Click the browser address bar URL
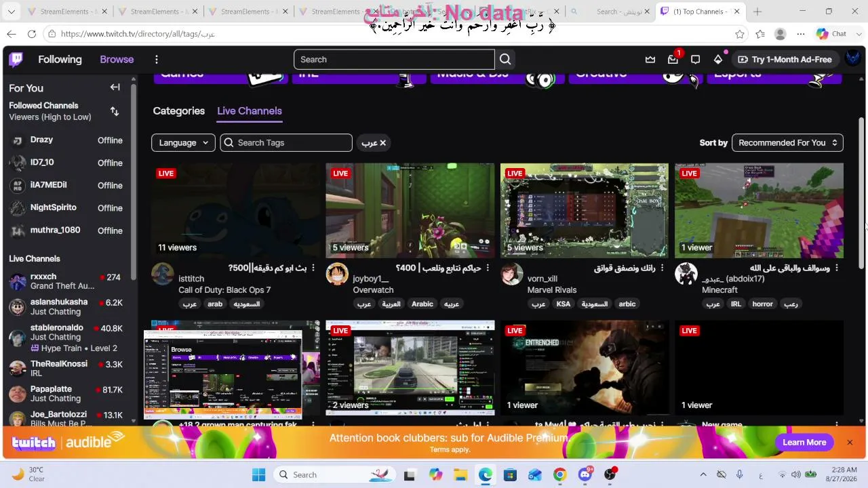 pyautogui.click(x=138, y=34)
